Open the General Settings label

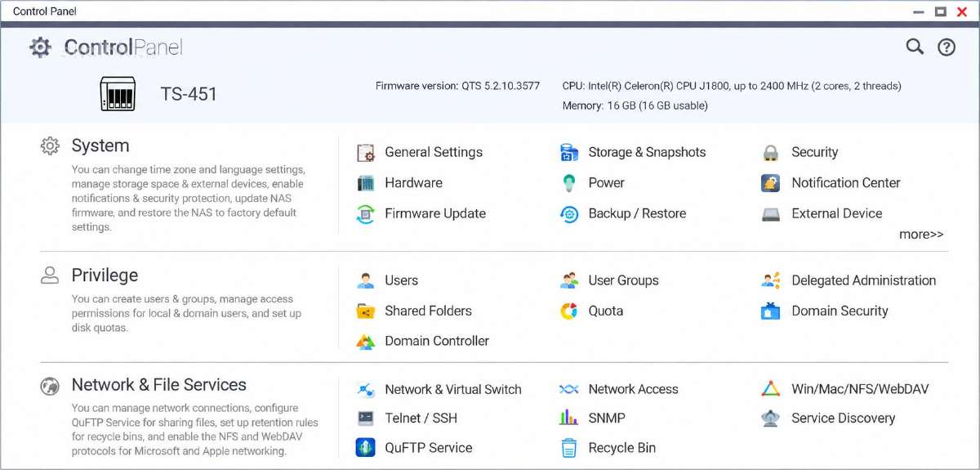[434, 153]
